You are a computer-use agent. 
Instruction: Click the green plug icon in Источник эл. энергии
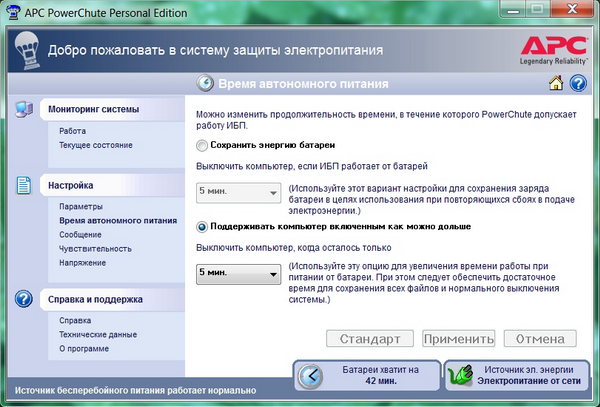pos(460,376)
